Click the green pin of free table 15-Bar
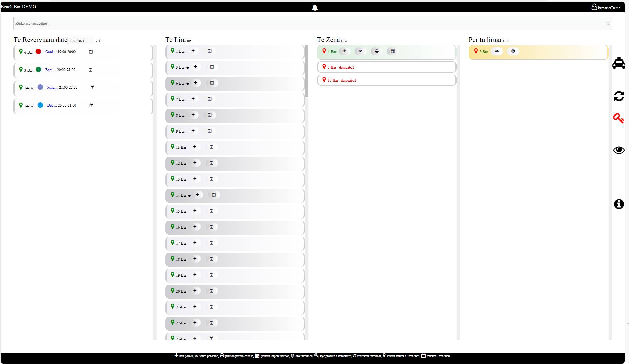This screenshot has width=629, height=364. (172, 211)
